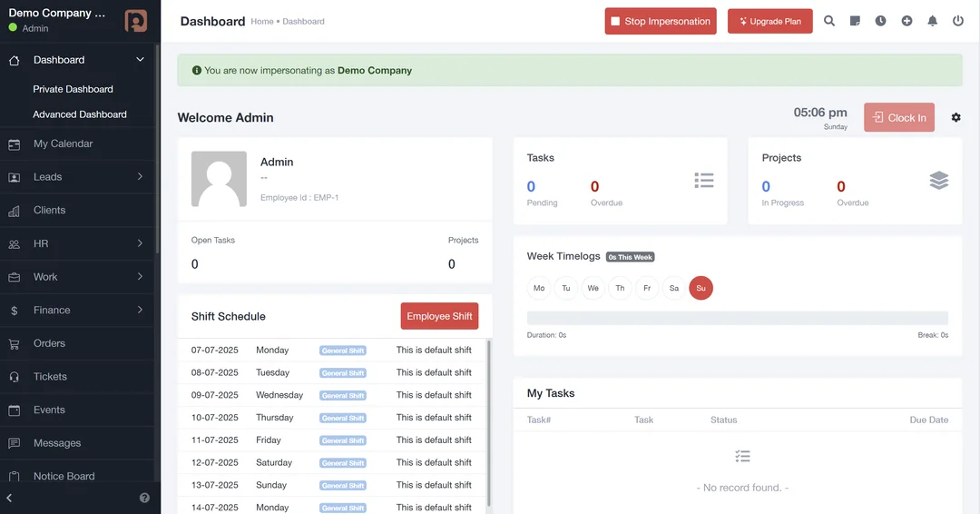980x514 pixels.
Task: Select Tu day in Week Timelogs
Action: coord(565,288)
